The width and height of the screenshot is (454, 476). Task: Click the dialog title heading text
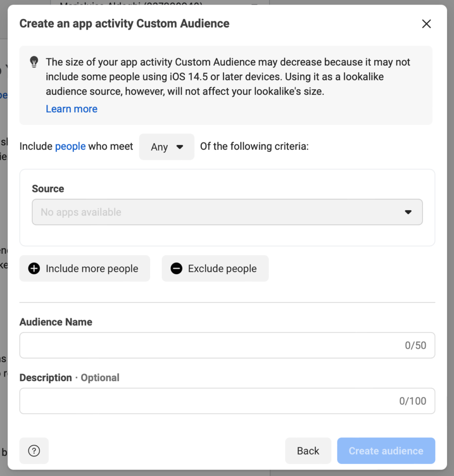pyautogui.click(x=124, y=24)
